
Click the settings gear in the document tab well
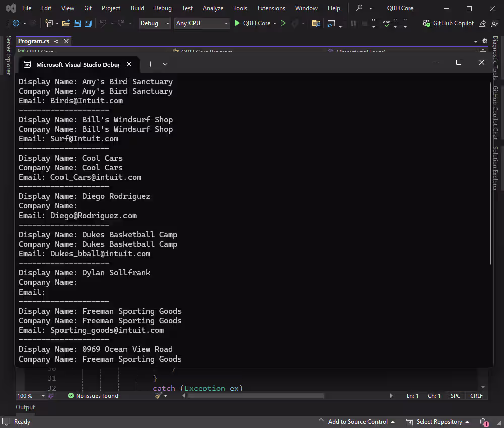pos(485,41)
